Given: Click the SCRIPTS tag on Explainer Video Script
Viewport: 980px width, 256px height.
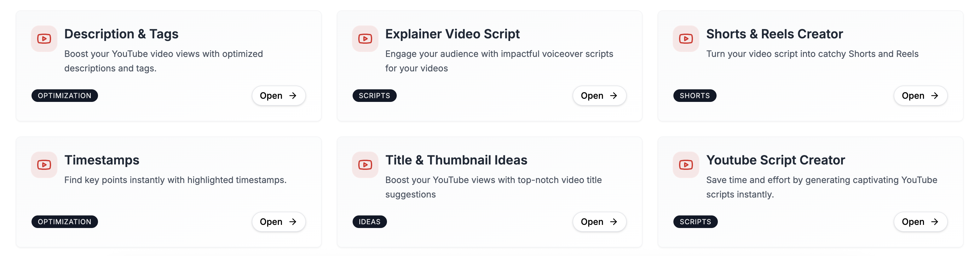Looking at the screenshot, I should click(374, 96).
